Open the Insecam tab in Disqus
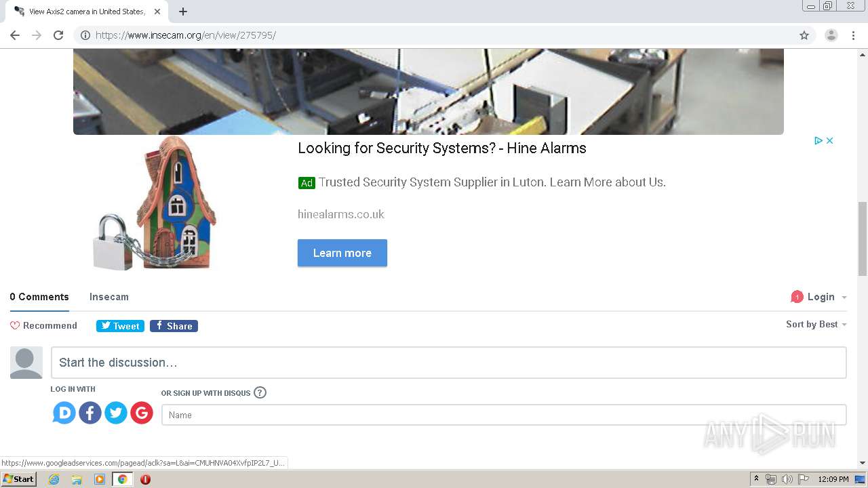Viewport: 868px width, 488px height. tap(109, 297)
